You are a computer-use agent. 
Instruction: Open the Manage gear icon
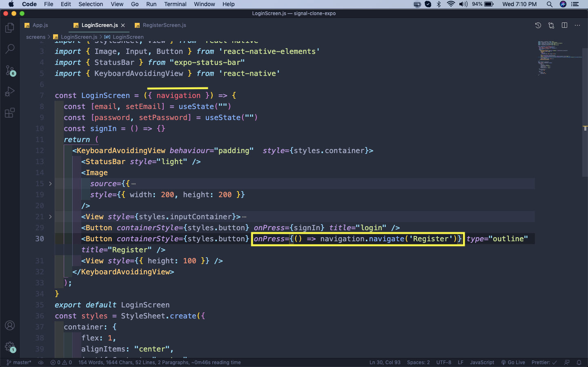point(10,347)
